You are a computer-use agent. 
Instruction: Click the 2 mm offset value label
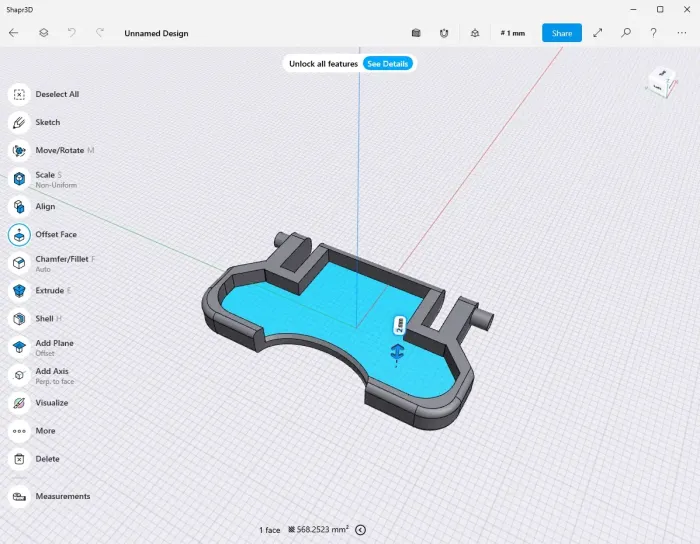pyautogui.click(x=400, y=325)
